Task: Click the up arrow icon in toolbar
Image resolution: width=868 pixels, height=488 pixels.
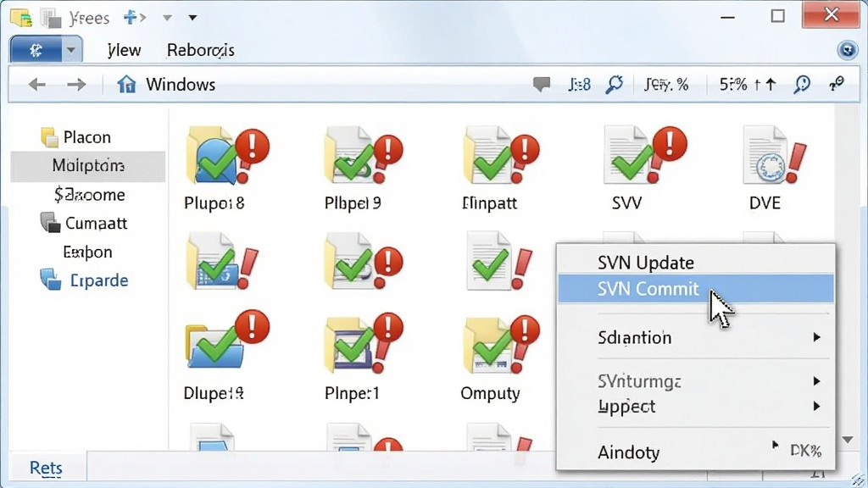Action: [x=771, y=85]
